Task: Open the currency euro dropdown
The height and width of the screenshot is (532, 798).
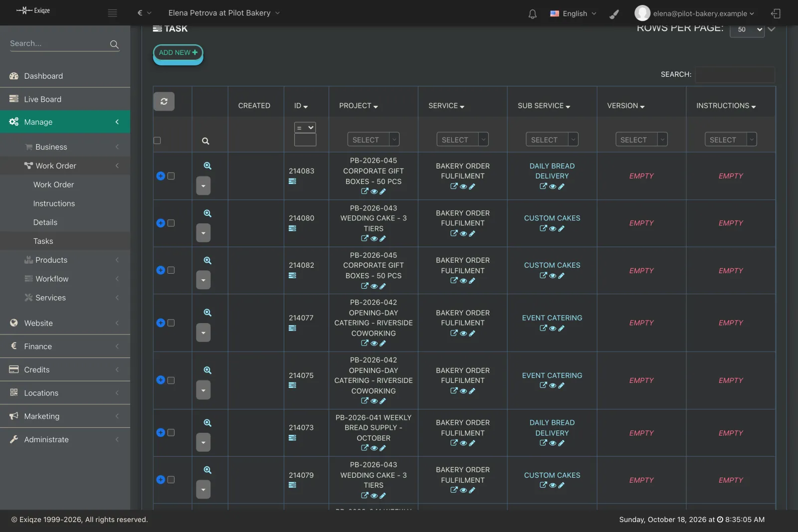Action: point(144,13)
